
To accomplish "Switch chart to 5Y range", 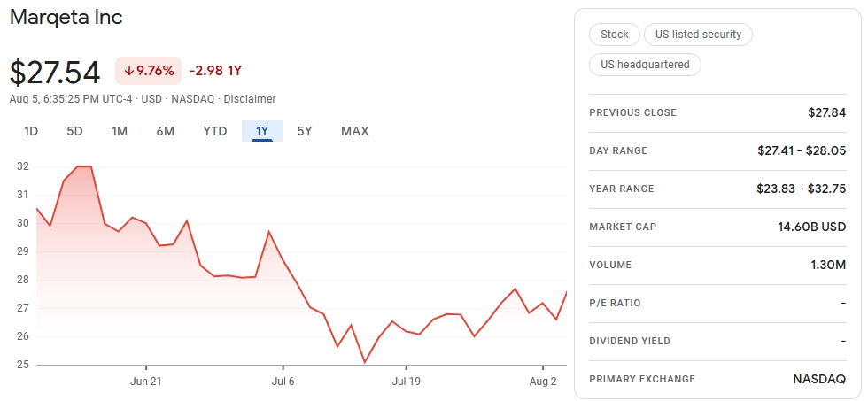I will [x=305, y=131].
